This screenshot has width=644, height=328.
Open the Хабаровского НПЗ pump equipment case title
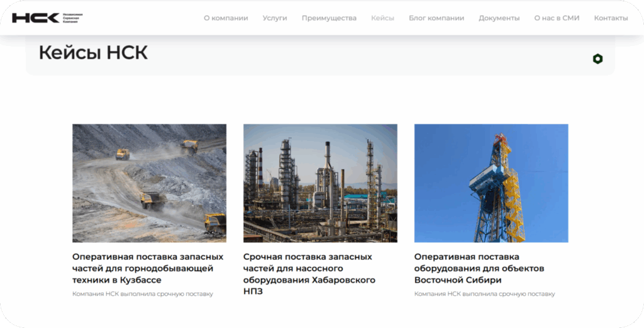pyautogui.click(x=309, y=274)
